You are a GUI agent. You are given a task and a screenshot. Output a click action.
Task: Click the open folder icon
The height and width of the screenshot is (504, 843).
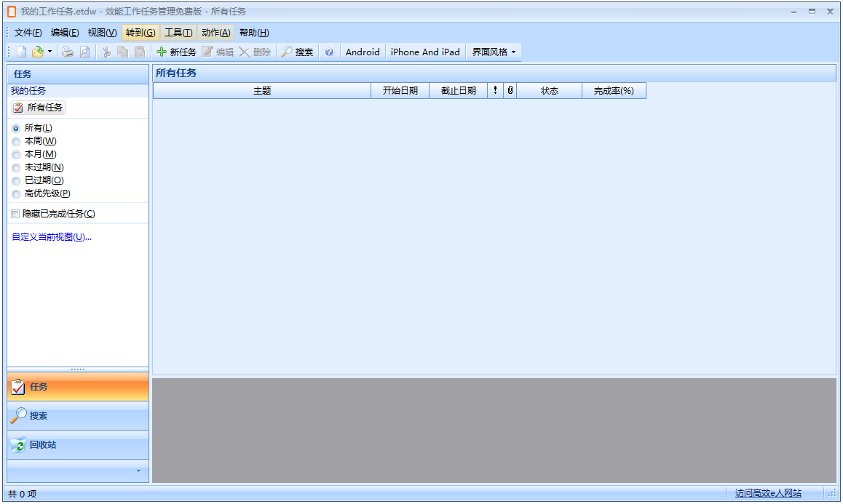[37, 52]
